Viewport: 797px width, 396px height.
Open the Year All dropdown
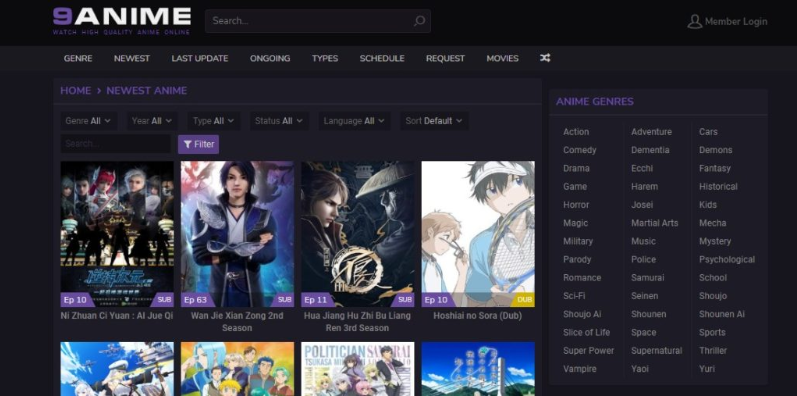(x=151, y=121)
